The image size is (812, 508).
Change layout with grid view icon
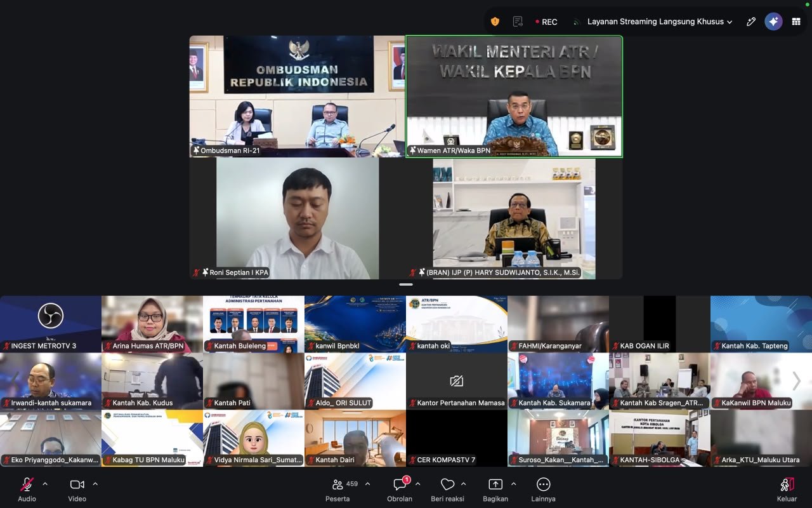[796, 22]
